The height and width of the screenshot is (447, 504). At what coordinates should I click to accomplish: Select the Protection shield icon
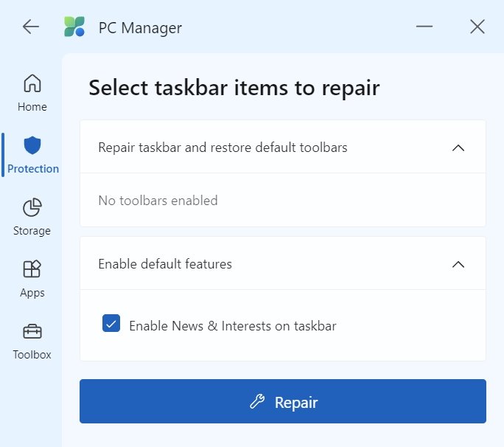point(32,145)
